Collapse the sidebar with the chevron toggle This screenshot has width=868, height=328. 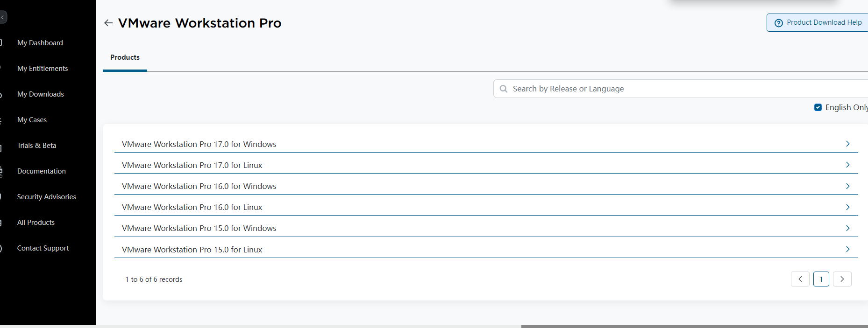(x=3, y=17)
